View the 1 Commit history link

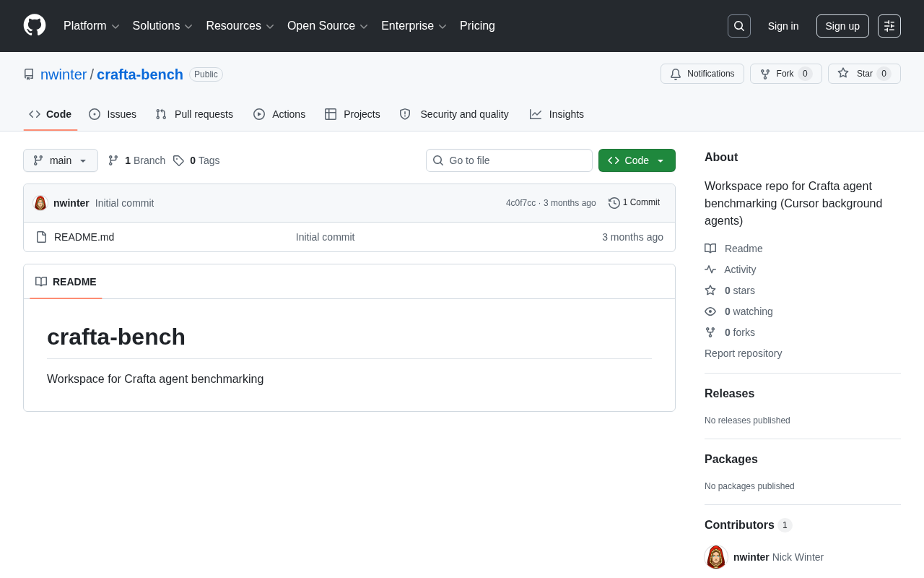point(635,203)
